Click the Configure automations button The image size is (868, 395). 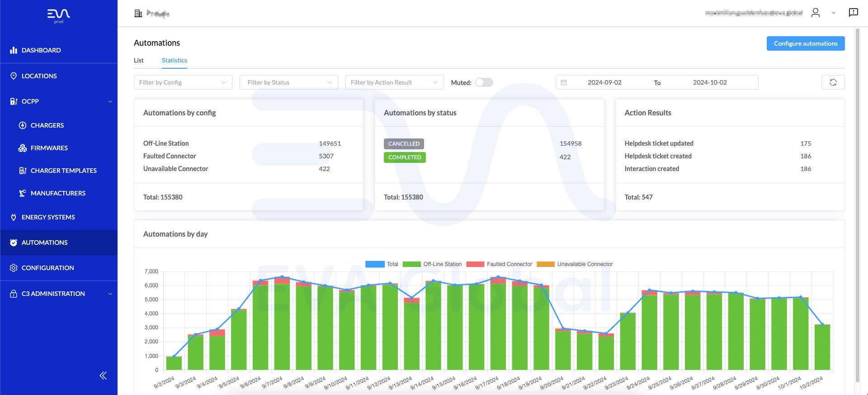tap(805, 43)
